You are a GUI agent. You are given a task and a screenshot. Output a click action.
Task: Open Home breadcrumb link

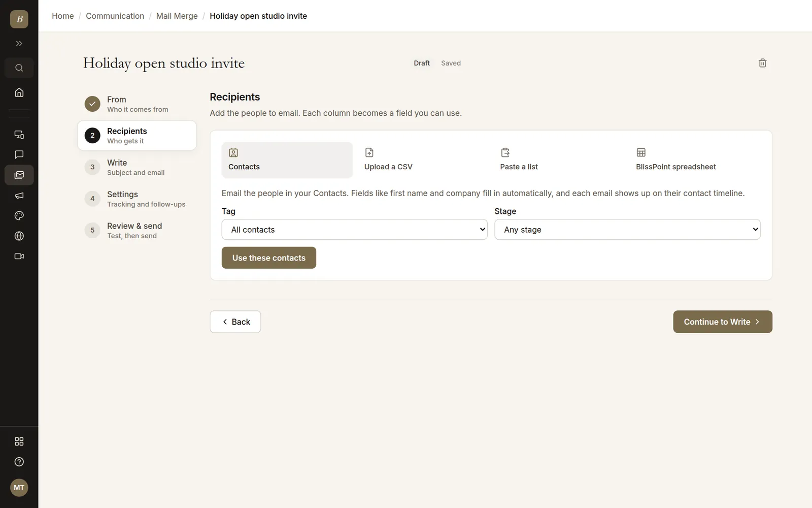[63, 16]
